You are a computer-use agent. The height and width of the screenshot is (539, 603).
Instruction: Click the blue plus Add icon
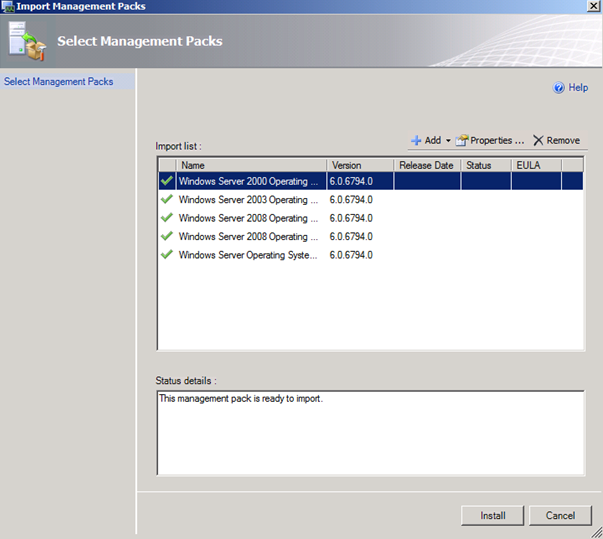tap(416, 141)
